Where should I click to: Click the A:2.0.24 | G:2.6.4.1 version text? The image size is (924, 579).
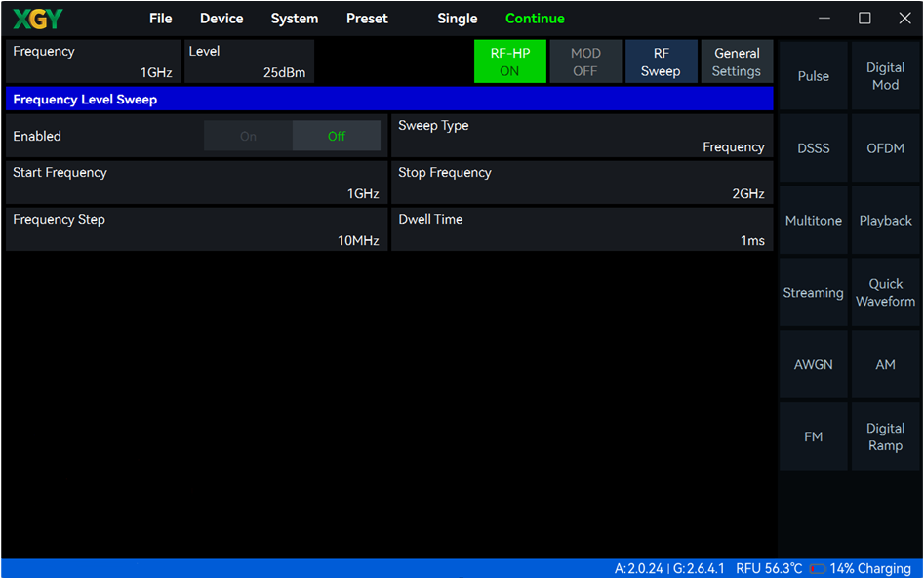point(669,569)
